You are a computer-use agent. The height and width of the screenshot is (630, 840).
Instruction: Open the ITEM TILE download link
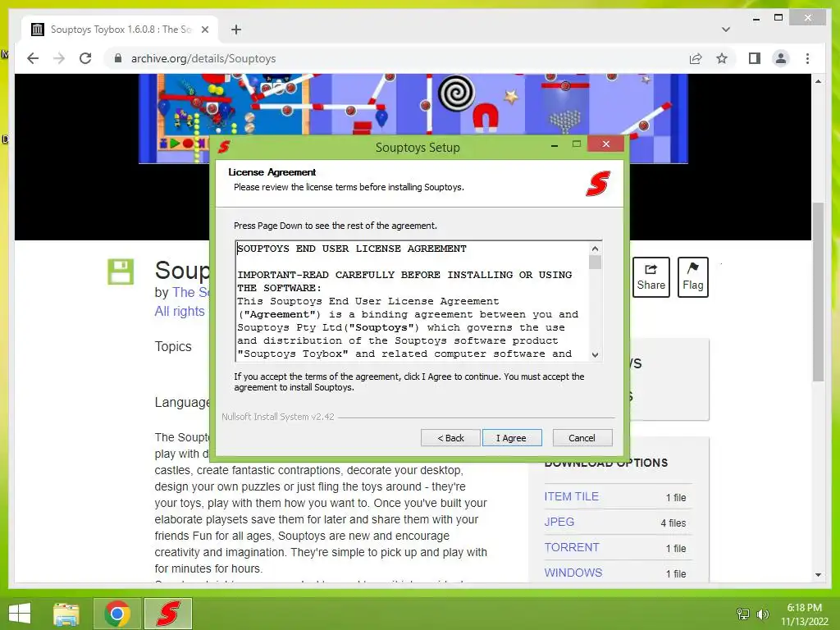[571, 496]
